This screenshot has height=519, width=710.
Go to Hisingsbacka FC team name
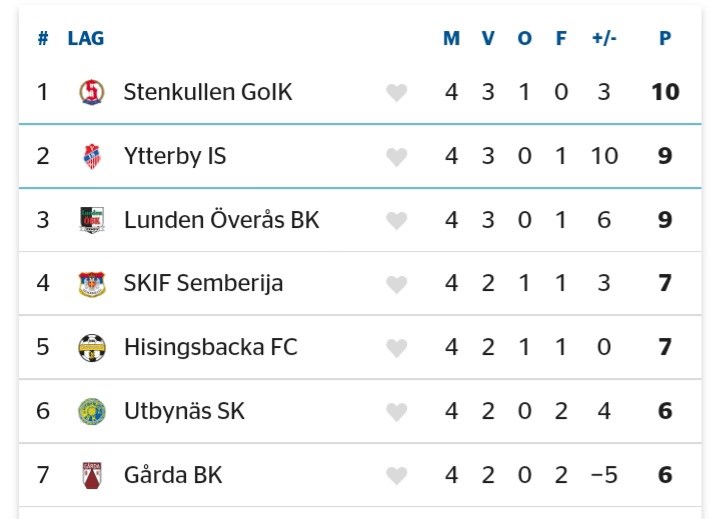click(210, 347)
